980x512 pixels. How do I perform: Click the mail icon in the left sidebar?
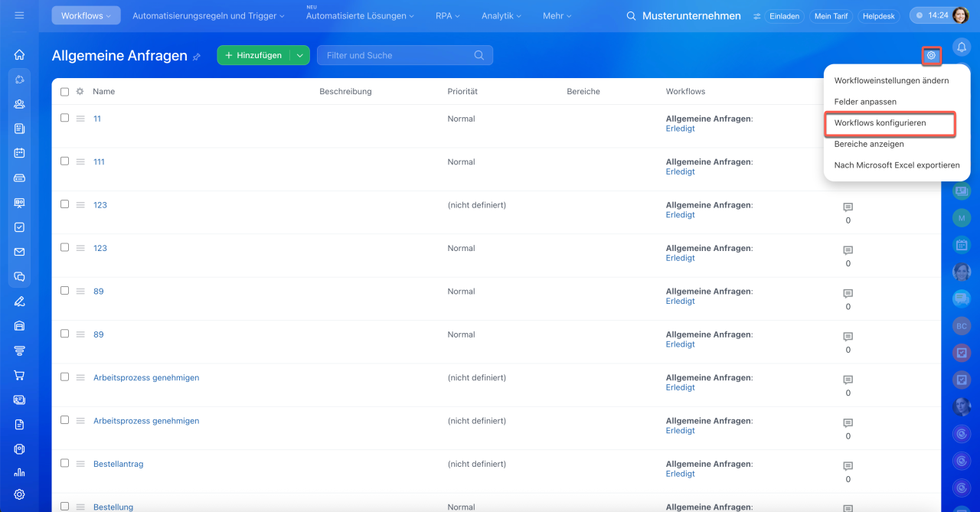pyautogui.click(x=19, y=252)
